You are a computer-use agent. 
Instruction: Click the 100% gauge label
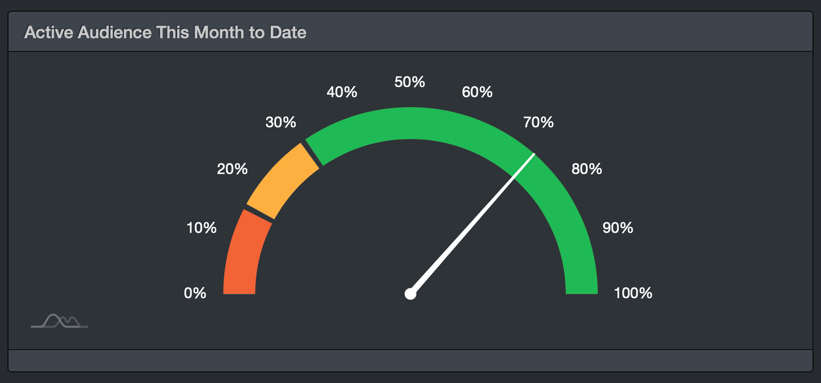coord(633,293)
